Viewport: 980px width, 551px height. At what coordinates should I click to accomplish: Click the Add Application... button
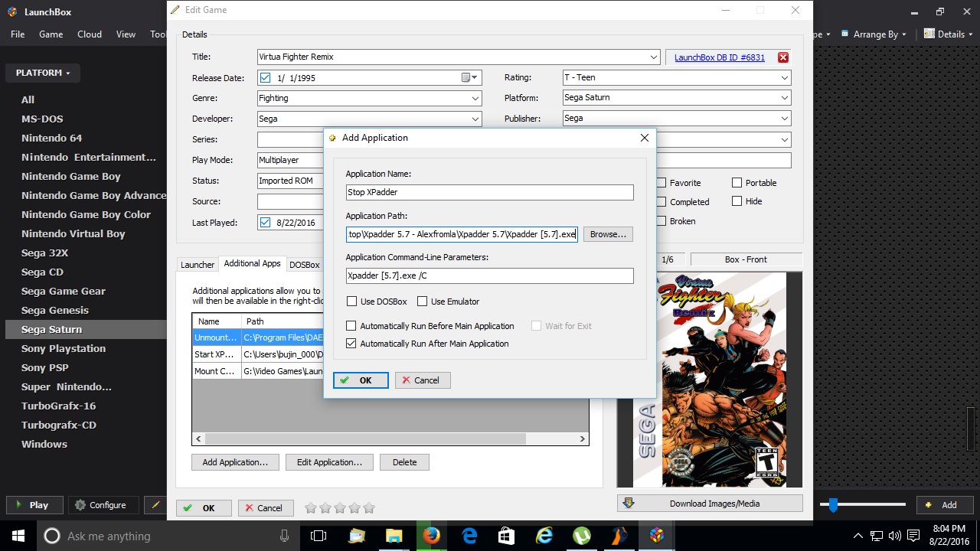pyautogui.click(x=235, y=462)
